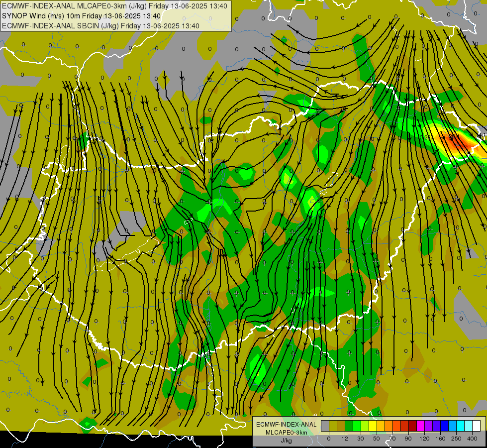The image size is (487, 448).
Task: Click the legend label 'MLCAPE0-3km'
Action: coord(286,433)
